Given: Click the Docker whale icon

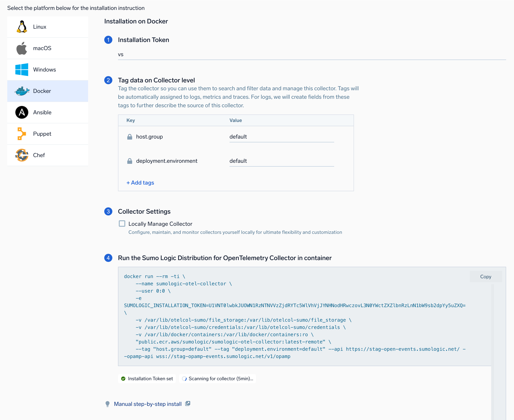Looking at the screenshot, I should (x=22, y=91).
